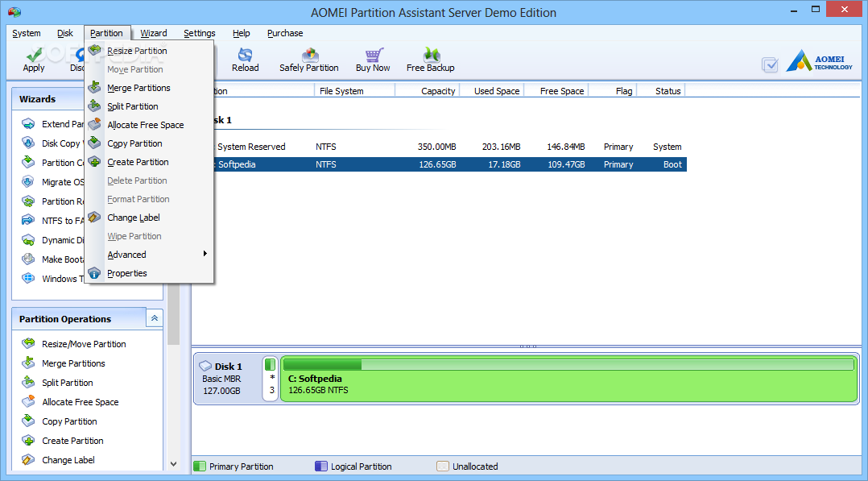Click the Apply checkmark toolbar icon
The image size is (868, 481).
pyautogui.click(x=34, y=55)
